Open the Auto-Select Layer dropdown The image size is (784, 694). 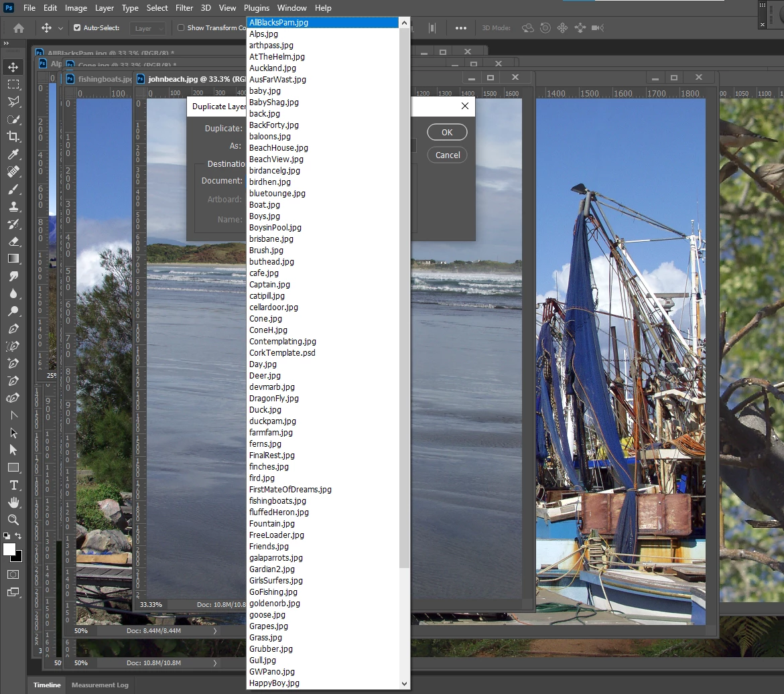pyautogui.click(x=147, y=29)
